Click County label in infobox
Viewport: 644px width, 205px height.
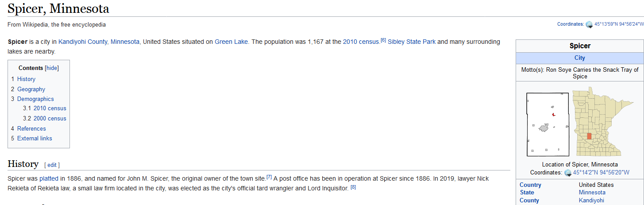click(x=529, y=200)
